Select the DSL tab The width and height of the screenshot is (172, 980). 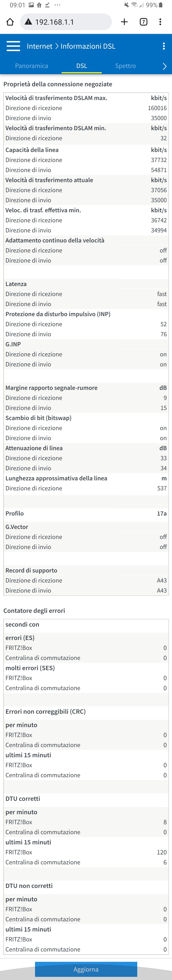pos(82,66)
